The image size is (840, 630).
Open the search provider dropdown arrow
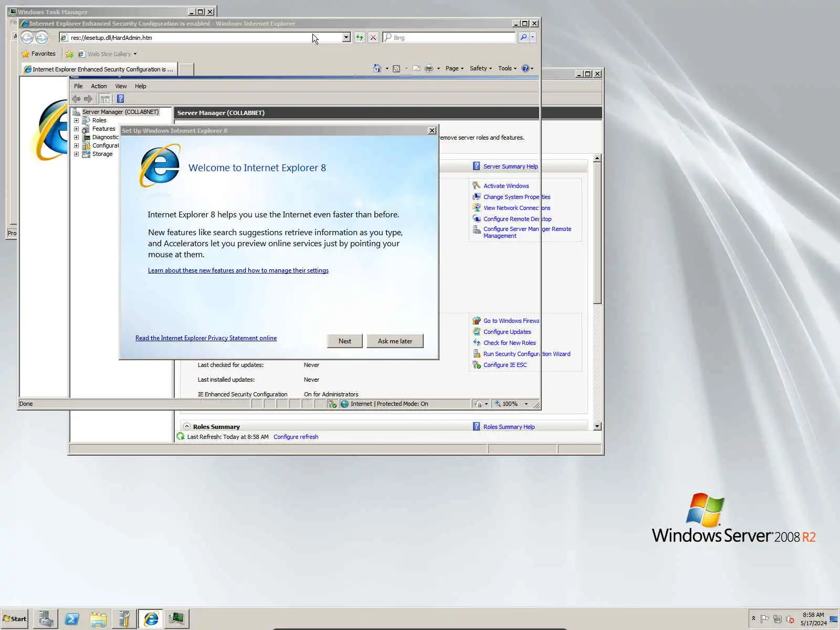[x=532, y=37]
